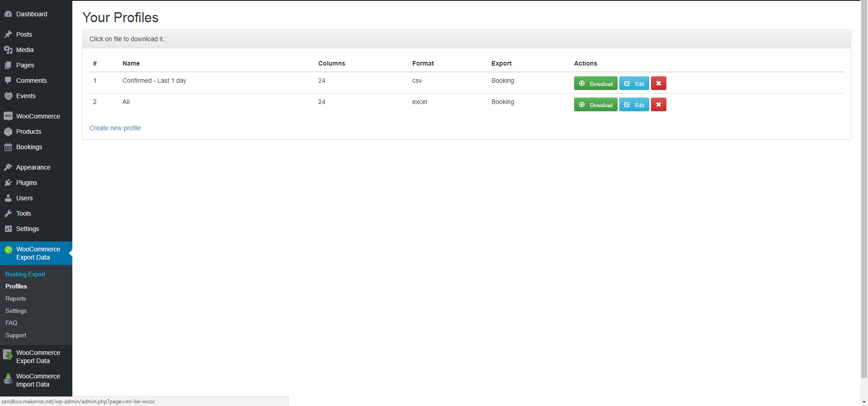
Task: Click the Media library icon
Action: point(8,50)
